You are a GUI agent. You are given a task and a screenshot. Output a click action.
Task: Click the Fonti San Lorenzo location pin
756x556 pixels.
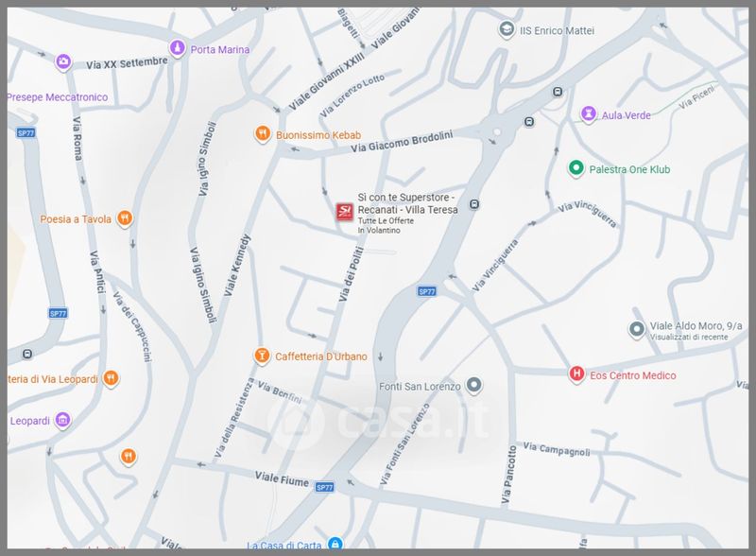coord(474,386)
